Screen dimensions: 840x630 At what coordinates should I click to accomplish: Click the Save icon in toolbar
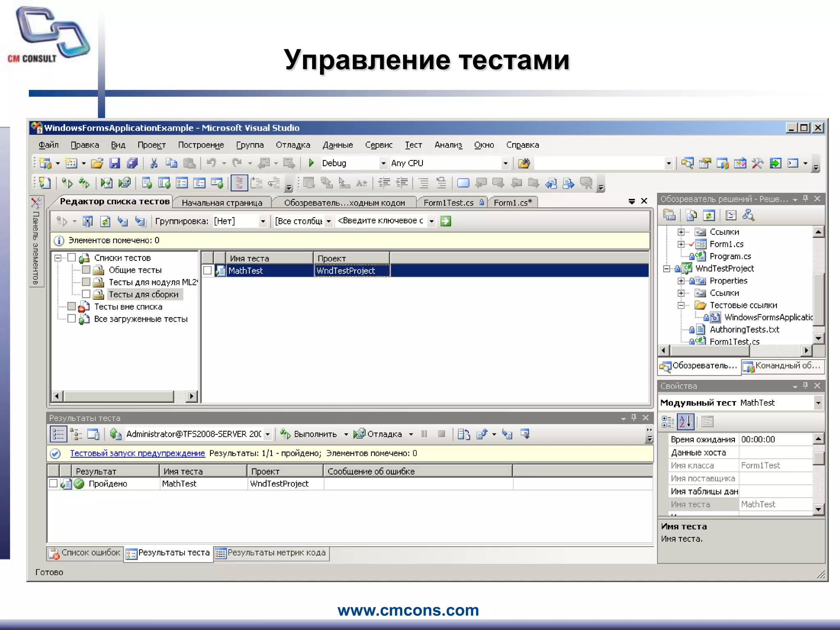click(115, 163)
